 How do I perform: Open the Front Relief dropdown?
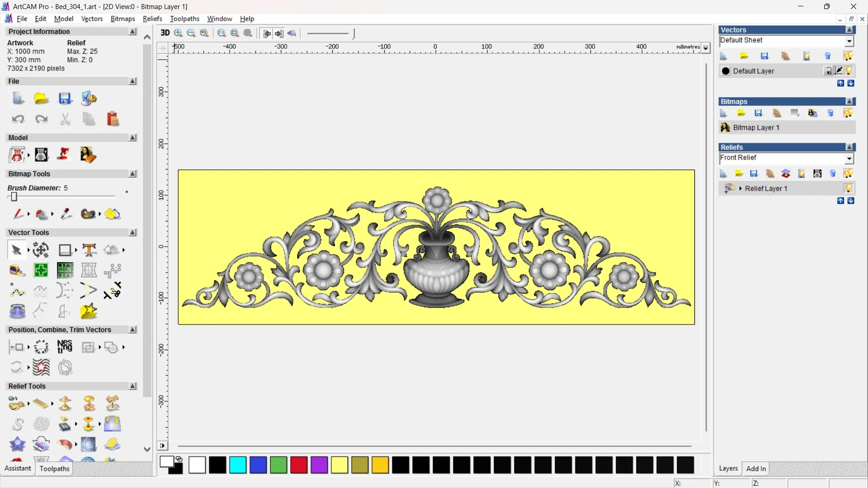coord(849,159)
